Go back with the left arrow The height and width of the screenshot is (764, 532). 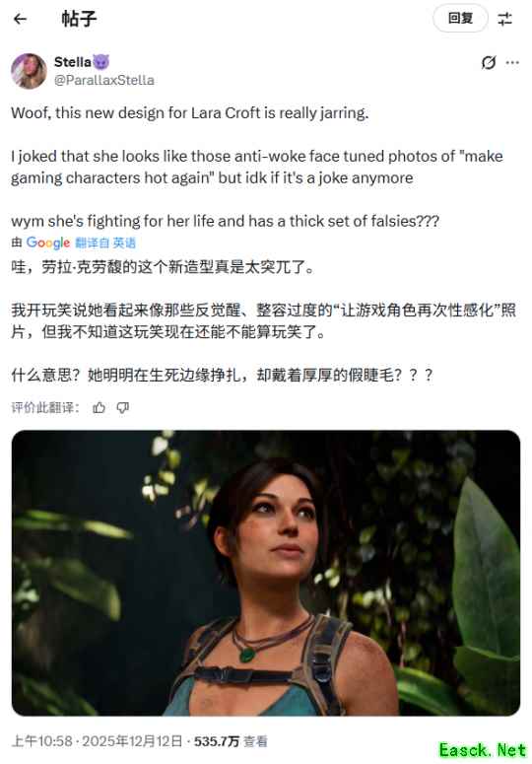20,19
